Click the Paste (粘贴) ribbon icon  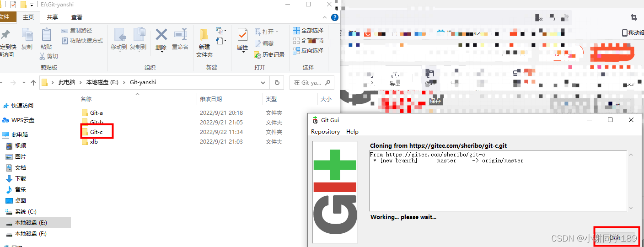[46, 35]
